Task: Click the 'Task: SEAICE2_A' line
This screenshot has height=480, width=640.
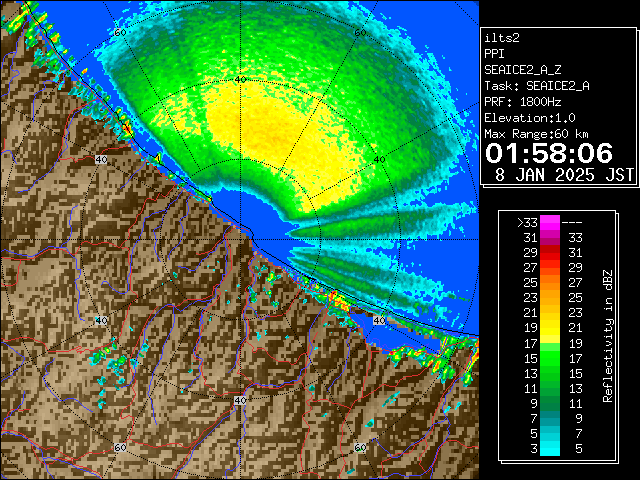Action: point(537,86)
